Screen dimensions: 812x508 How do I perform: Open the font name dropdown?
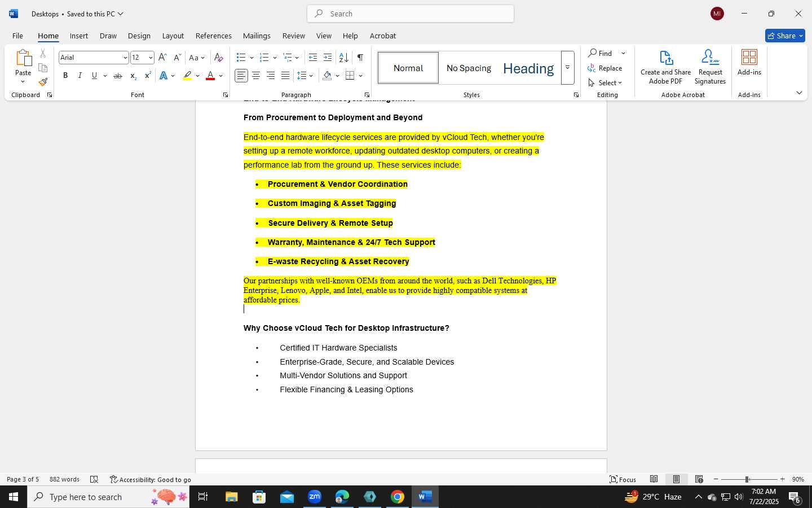click(125, 58)
